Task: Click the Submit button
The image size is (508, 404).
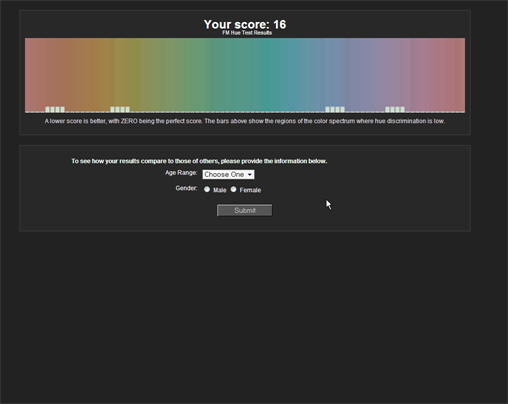Action: coord(245,210)
